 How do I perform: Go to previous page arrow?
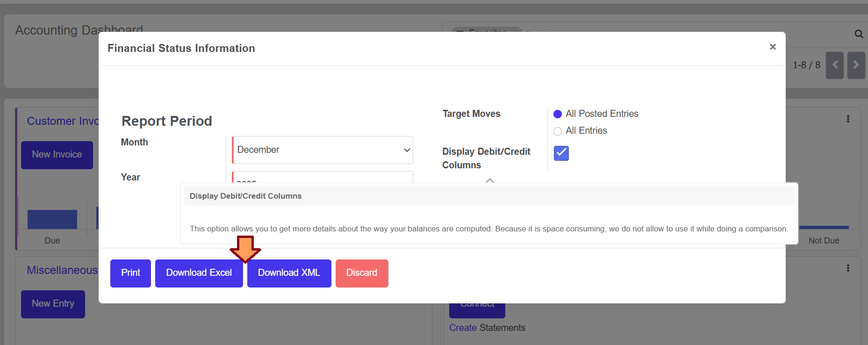pyautogui.click(x=834, y=65)
